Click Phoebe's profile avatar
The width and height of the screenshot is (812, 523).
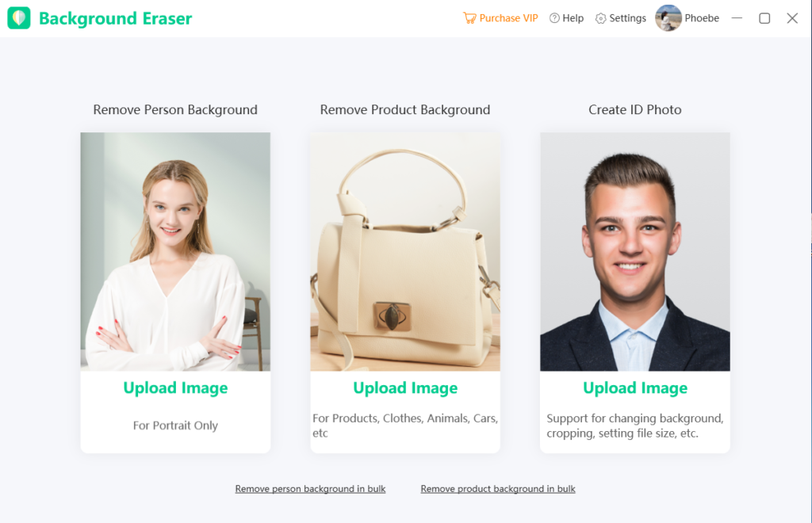668,18
